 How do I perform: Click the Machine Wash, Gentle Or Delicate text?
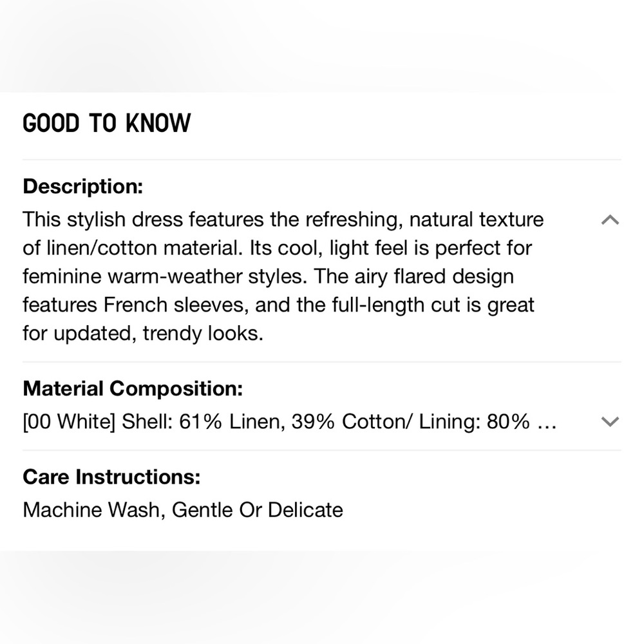(183, 510)
